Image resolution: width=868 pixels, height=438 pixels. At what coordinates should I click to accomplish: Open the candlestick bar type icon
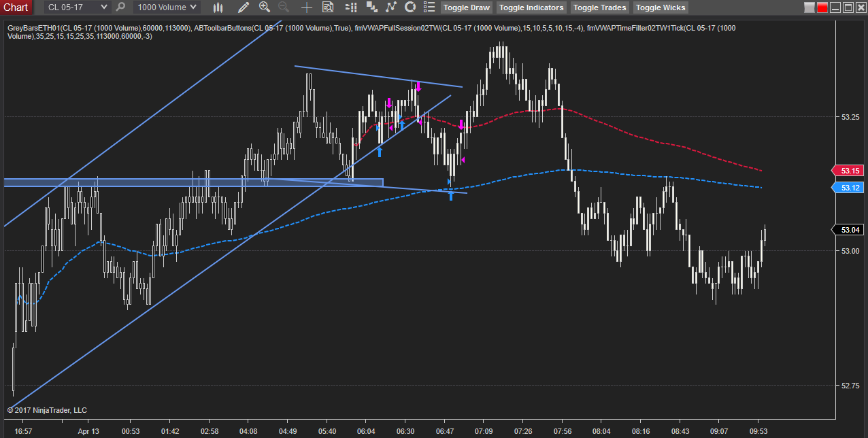point(218,7)
